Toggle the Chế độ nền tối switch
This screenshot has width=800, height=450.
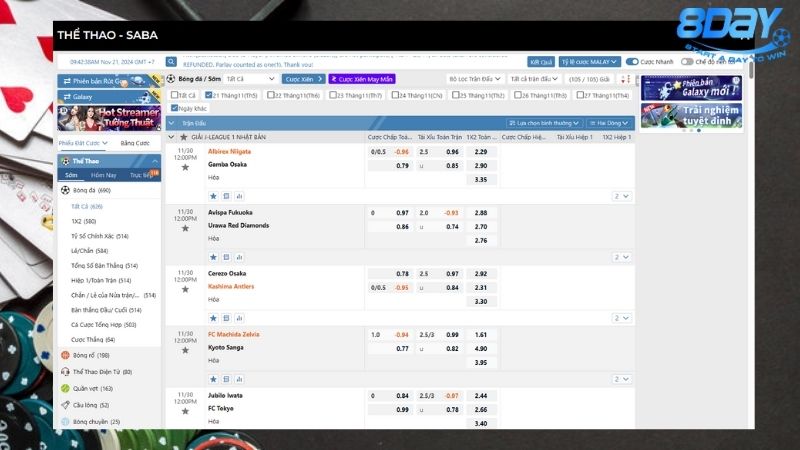(687, 62)
